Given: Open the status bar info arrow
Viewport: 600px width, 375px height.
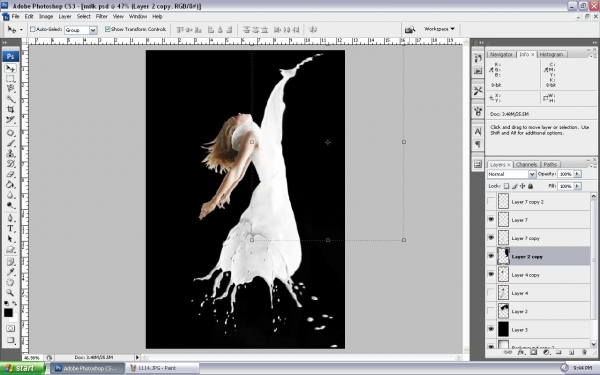Looking at the screenshot, I should click(137, 357).
